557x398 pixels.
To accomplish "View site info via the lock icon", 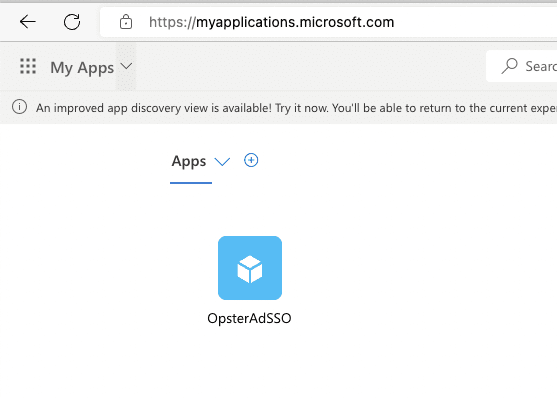I will pos(126,22).
